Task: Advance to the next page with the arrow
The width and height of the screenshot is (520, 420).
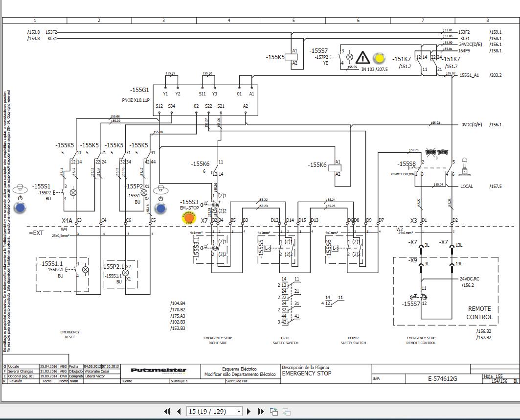Action: pyautogui.click(x=249, y=411)
